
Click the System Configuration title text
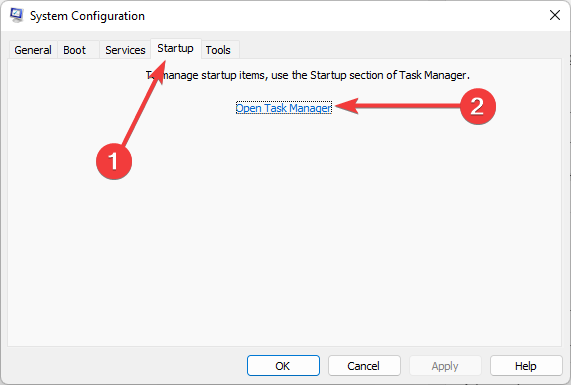tap(87, 16)
